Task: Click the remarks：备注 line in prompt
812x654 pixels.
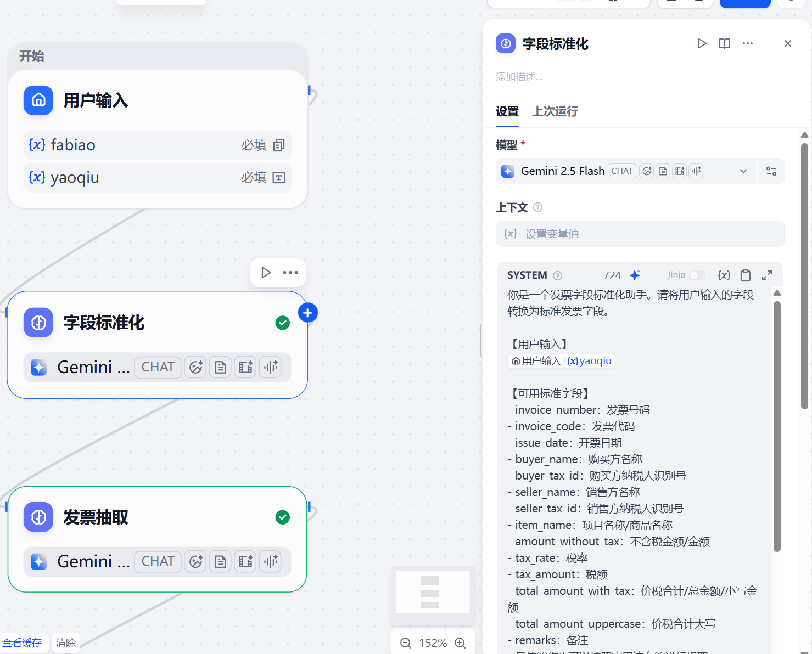Action: 548,640
